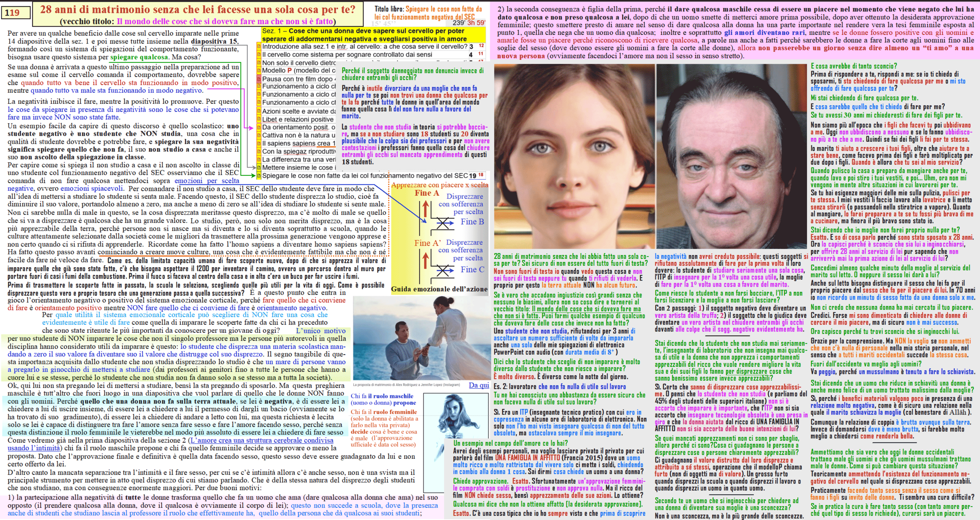Click the 'UNA FAMIGLIA IN AFFITTO' film title
Image resolution: width=980 pixels, height=520 pixels.
pyautogui.click(x=527, y=457)
